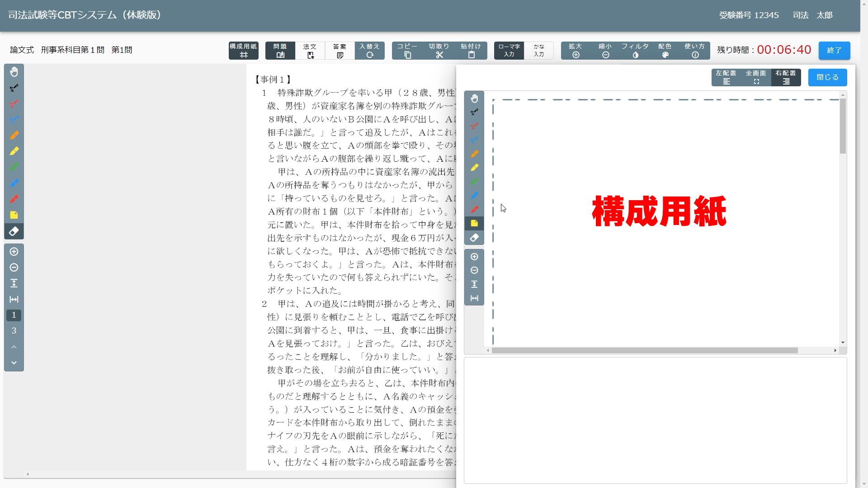Screen dimensions: 868x488
Task: Switch to the 法文 tab
Action: coord(310,51)
